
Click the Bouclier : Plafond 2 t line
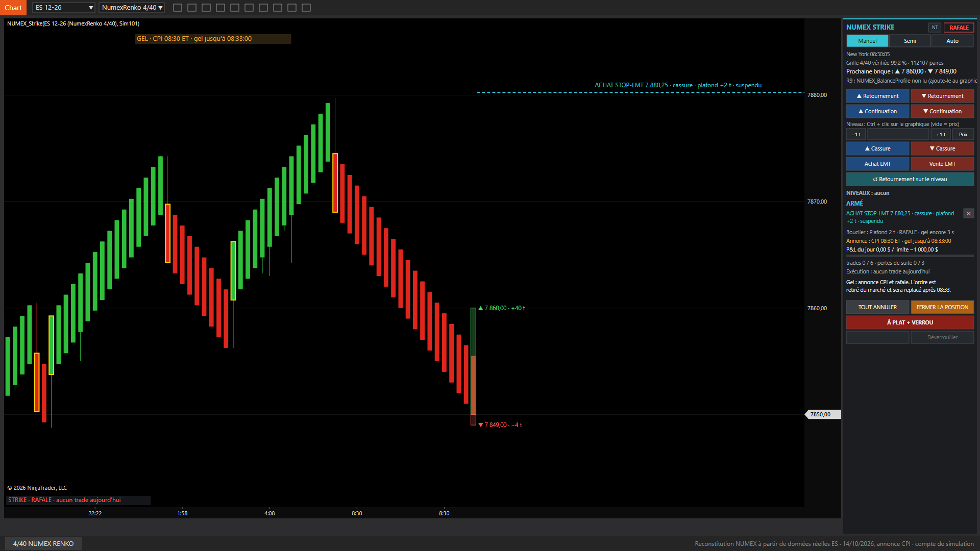tap(900, 232)
